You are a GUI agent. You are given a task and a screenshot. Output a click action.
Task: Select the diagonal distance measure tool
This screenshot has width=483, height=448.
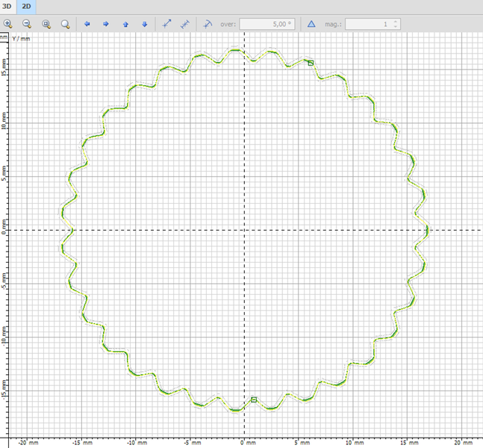(166, 24)
